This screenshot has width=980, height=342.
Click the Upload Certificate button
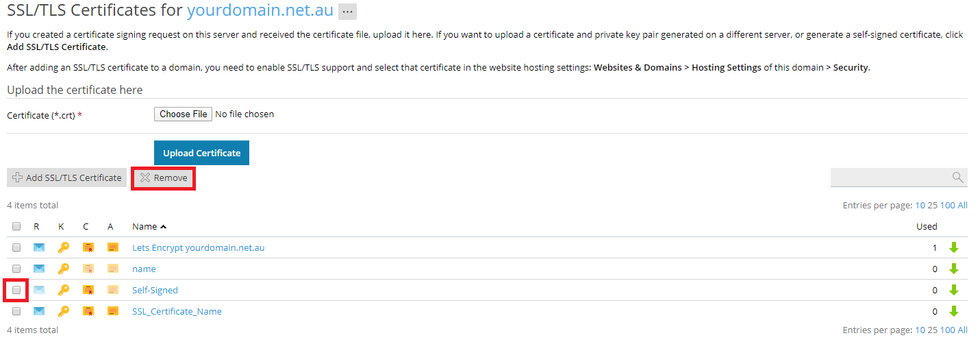pos(201,153)
